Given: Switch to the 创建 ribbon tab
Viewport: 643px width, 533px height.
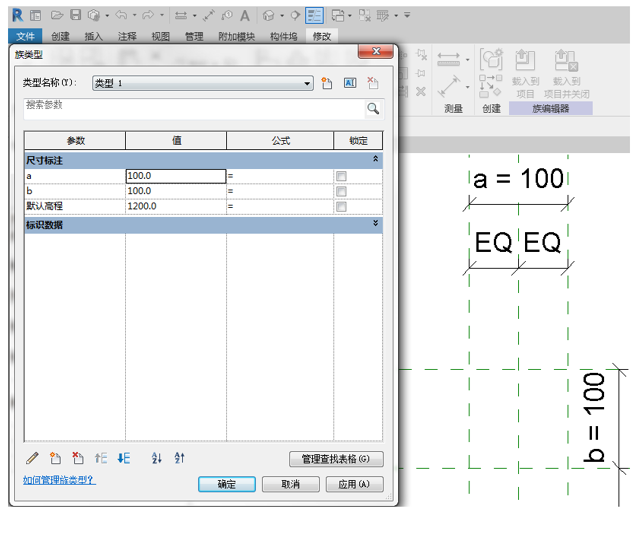Looking at the screenshot, I should tap(60, 36).
